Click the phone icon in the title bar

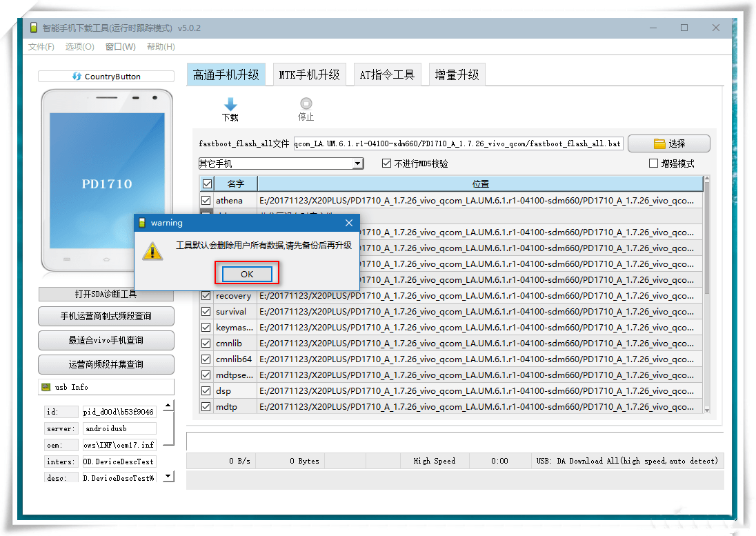(x=33, y=27)
